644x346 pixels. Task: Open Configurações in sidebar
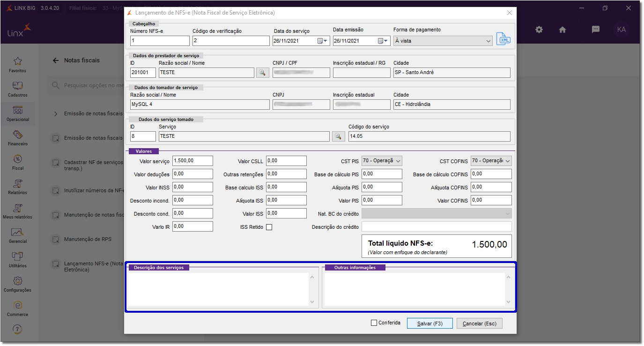tap(18, 284)
